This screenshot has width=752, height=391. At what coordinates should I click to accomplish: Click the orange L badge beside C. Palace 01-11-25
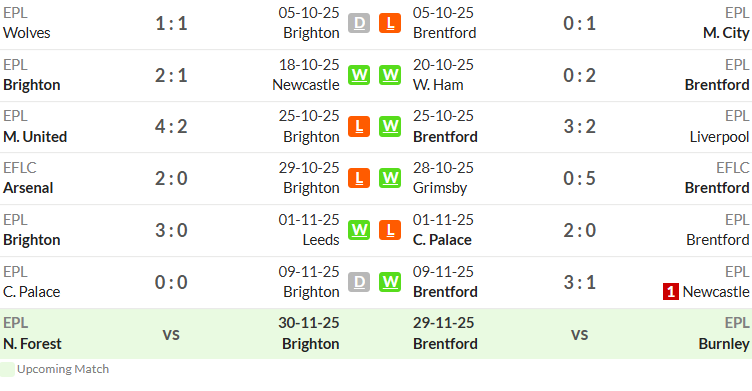click(x=390, y=230)
